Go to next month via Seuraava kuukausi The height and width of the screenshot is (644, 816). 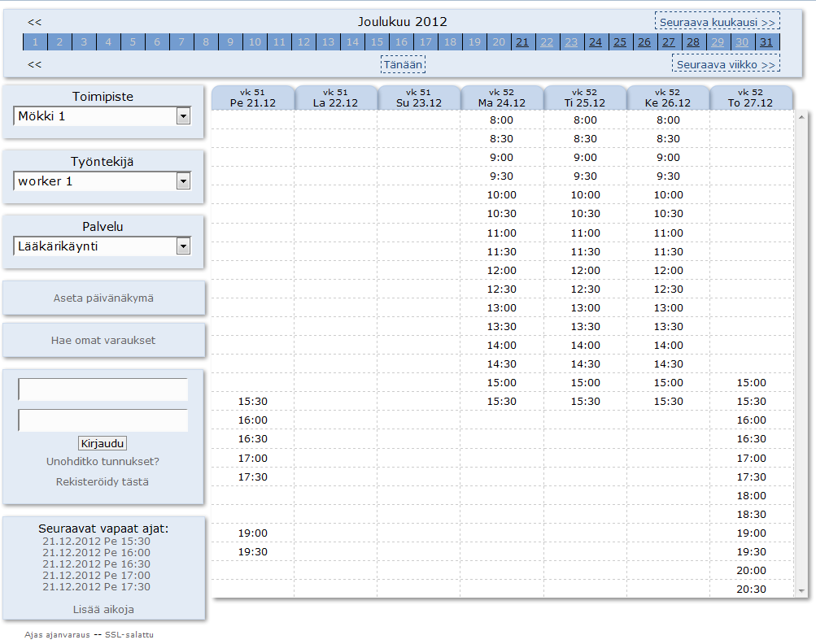click(717, 22)
